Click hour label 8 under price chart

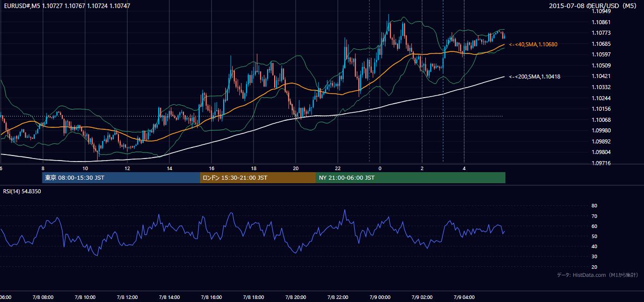(43, 169)
